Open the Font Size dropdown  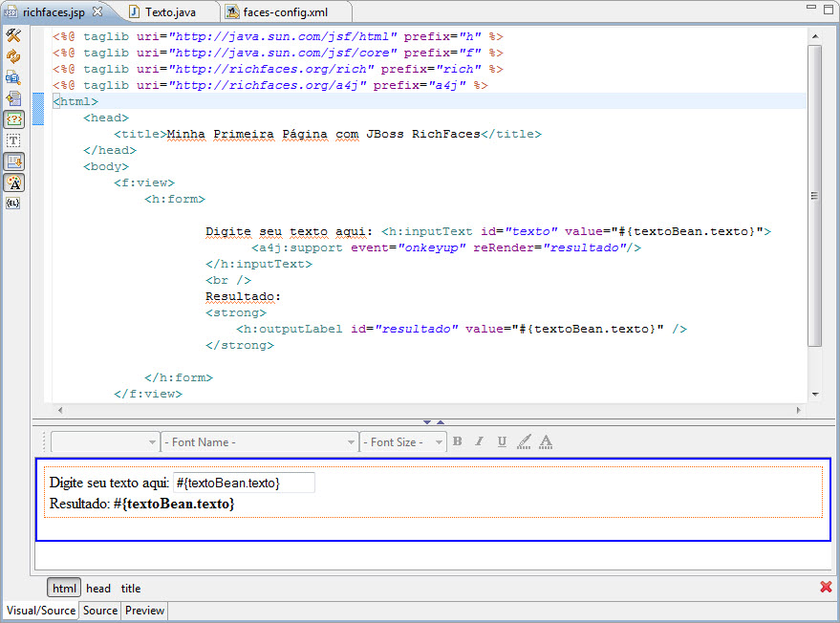pos(403,442)
